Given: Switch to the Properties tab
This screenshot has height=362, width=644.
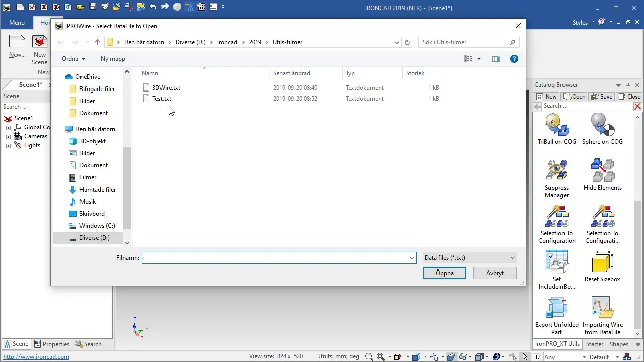Looking at the screenshot, I should 51,344.
